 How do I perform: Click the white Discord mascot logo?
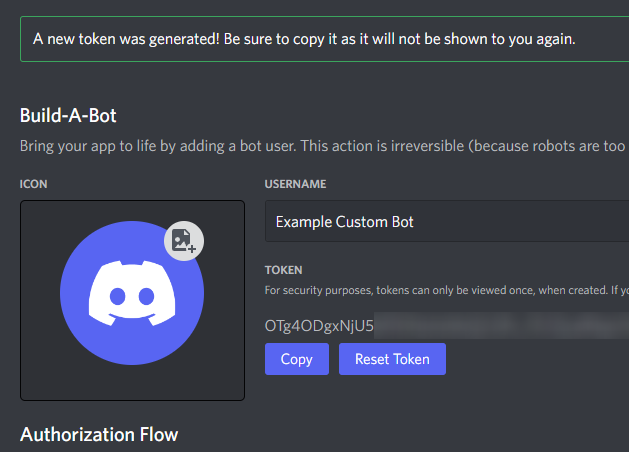point(132,291)
